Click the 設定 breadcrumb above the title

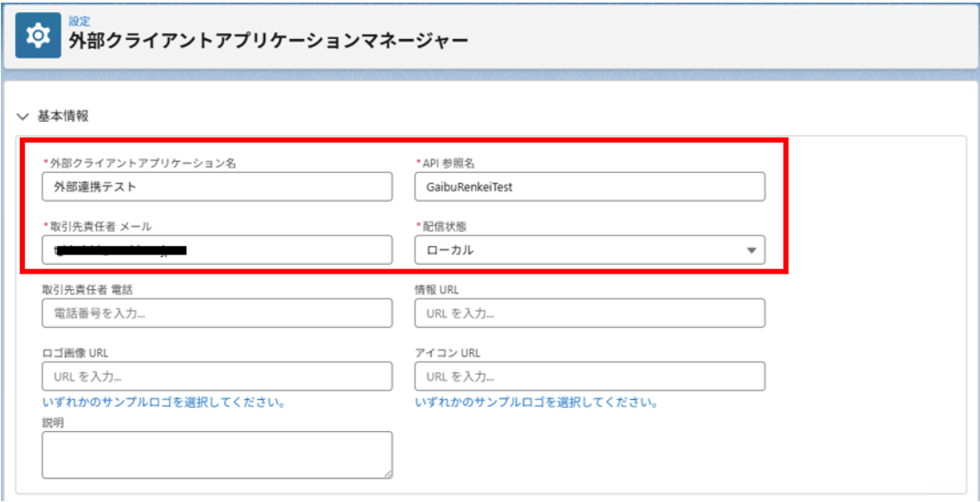(80, 22)
